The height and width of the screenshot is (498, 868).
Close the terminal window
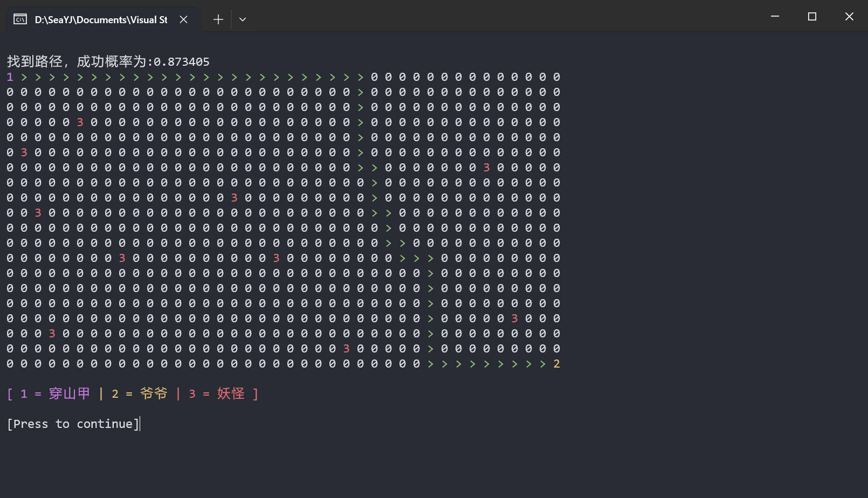(849, 17)
